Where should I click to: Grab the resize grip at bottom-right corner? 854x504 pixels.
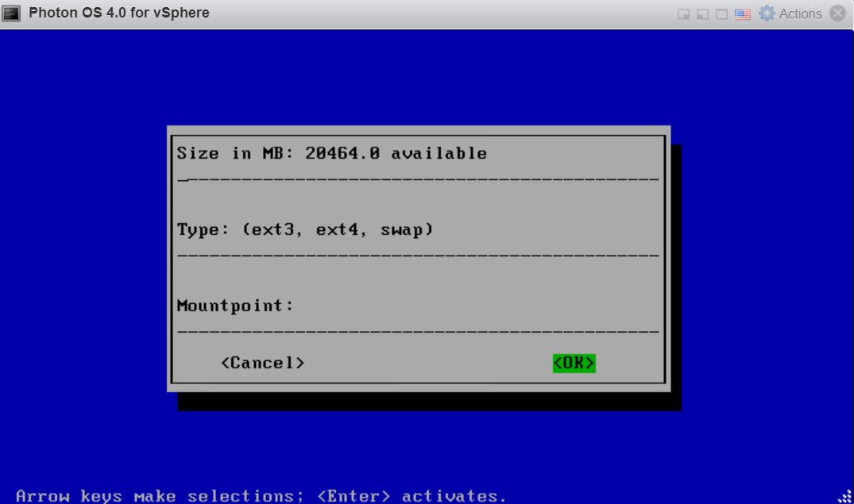(844, 494)
